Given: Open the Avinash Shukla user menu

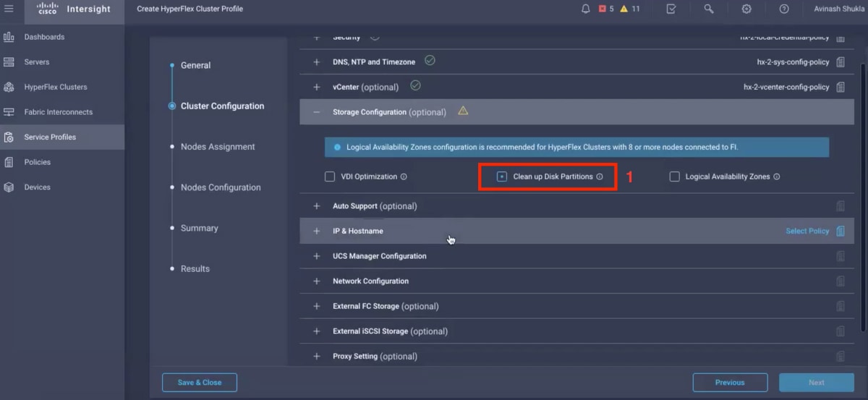Looking at the screenshot, I should tap(838, 9).
